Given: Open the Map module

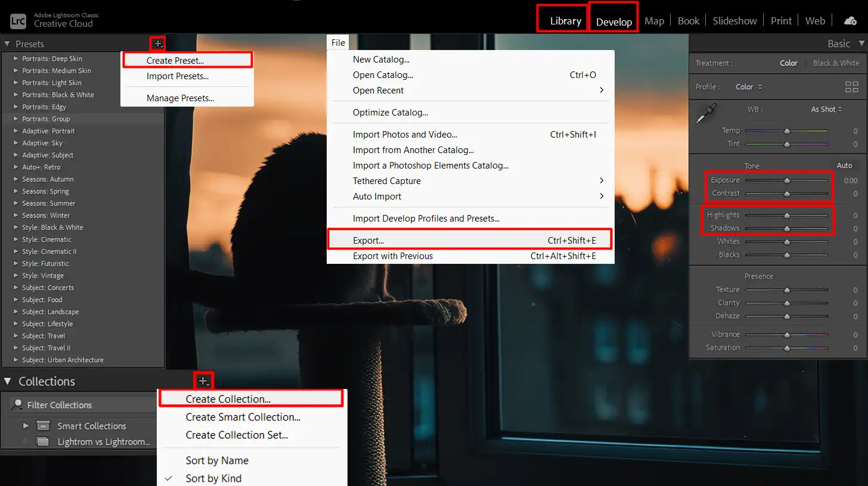Looking at the screenshot, I should [x=654, y=21].
